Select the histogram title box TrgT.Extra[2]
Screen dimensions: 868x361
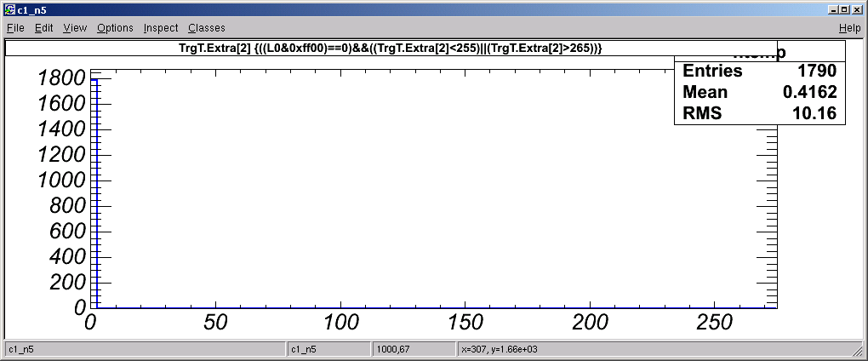[391, 49]
